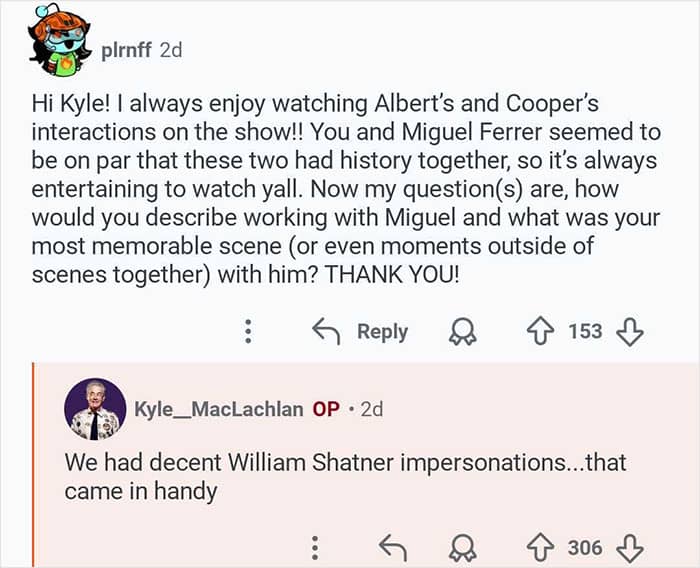Click the 2d timestamp on plrnff's comment
Screen dimensions: 700x568
171,49
